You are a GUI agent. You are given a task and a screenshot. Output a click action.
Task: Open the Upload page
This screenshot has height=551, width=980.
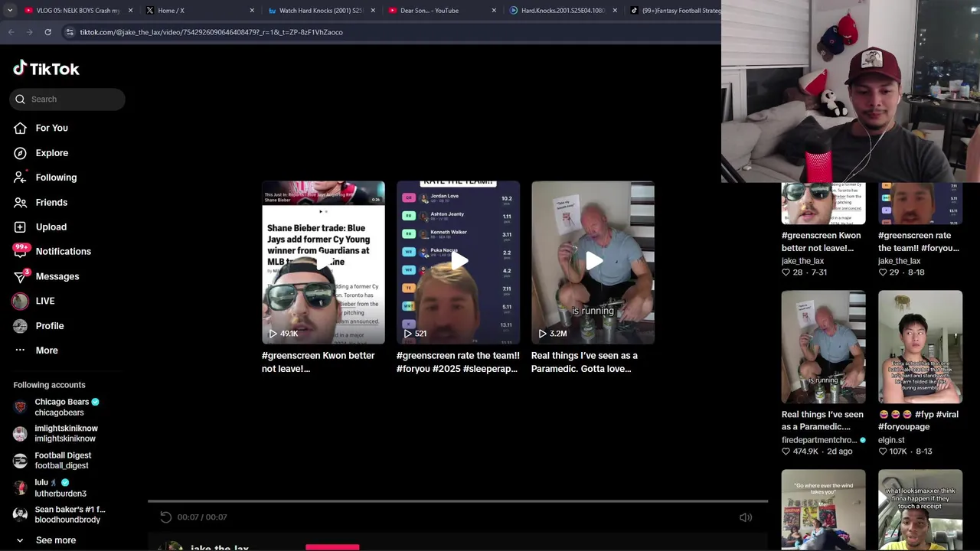click(x=51, y=227)
